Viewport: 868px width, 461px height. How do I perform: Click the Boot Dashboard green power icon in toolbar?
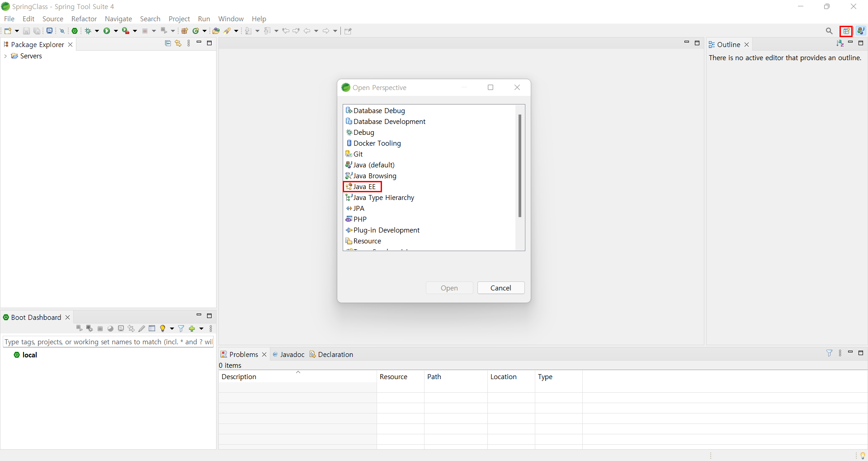click(x=75, y=31)
